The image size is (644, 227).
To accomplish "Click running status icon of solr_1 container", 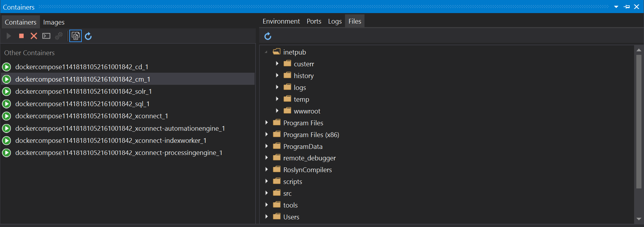I will click(6, 92).
